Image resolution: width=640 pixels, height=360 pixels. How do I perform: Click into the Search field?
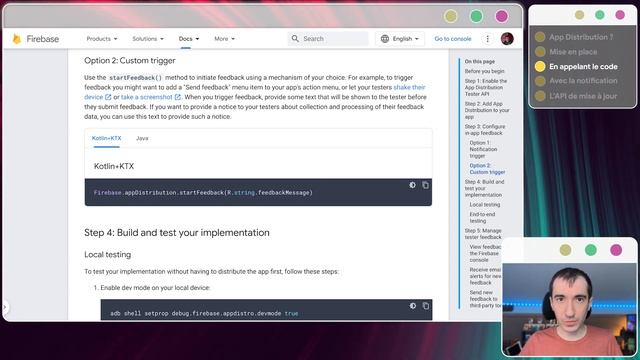(x=329, y=39)
